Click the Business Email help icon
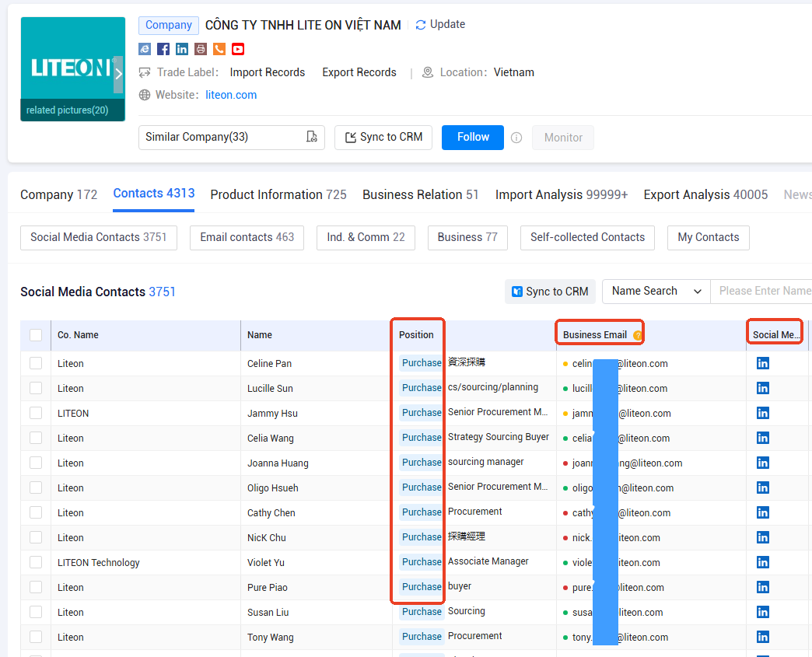The image size is (812, 657). click(637, 335)
